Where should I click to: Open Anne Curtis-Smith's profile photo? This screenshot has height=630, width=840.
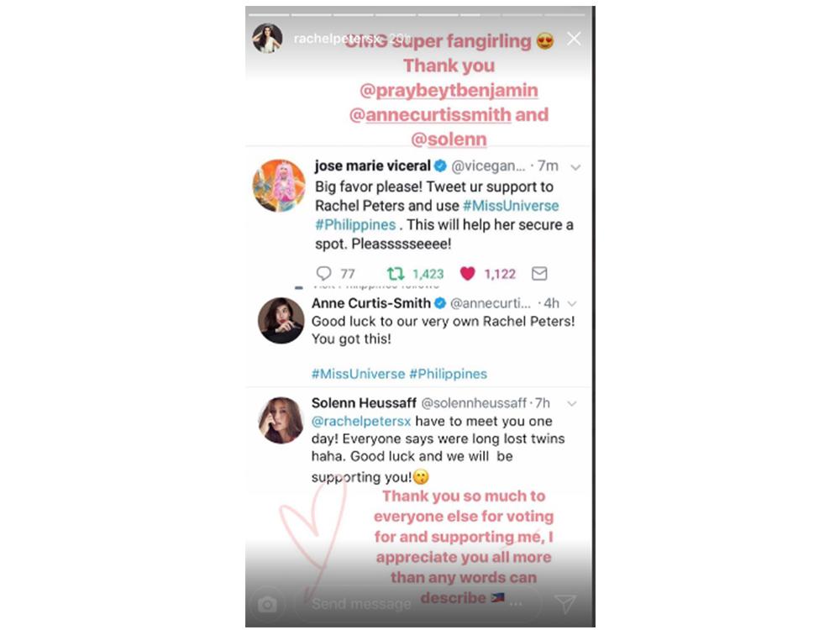coord(281,320)
